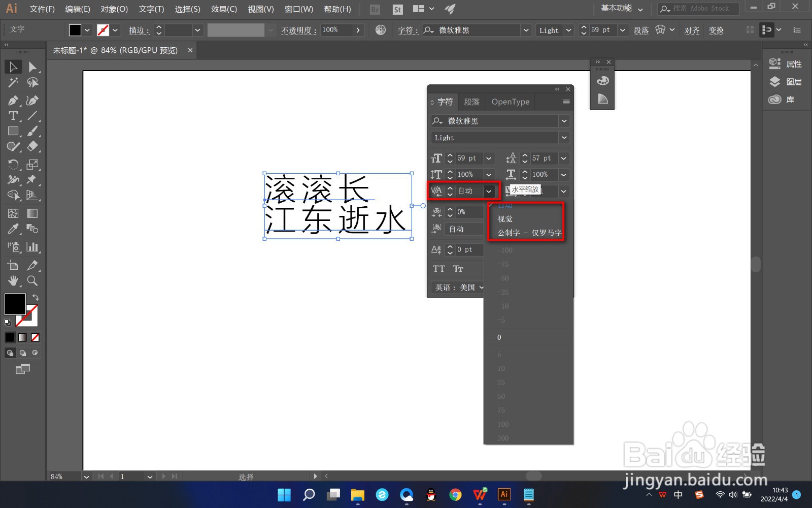Viewport: 812px width, 508px height.
Task: Switch to the 段落 tab
Action: point(471,102)
